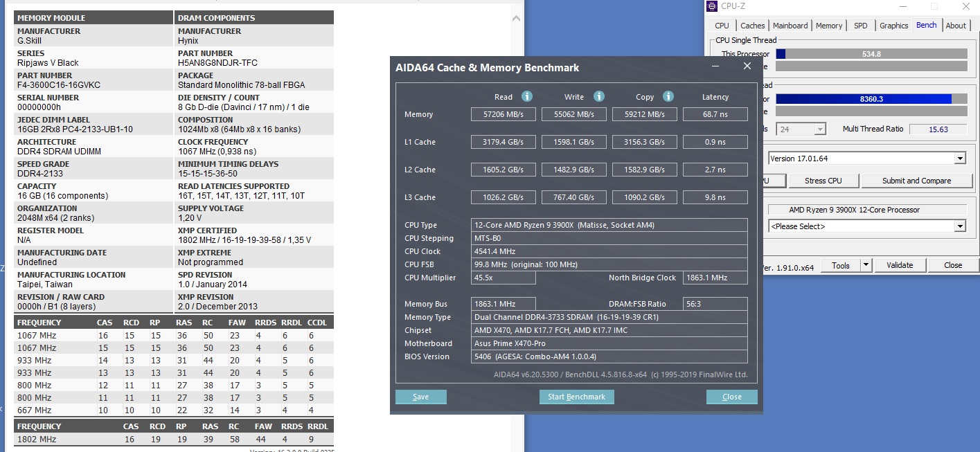The height and width of the screenshot is (452, 980).
Task: Click the info icon beside Write column
Action: pyautogui.click(x=599, y=96)
